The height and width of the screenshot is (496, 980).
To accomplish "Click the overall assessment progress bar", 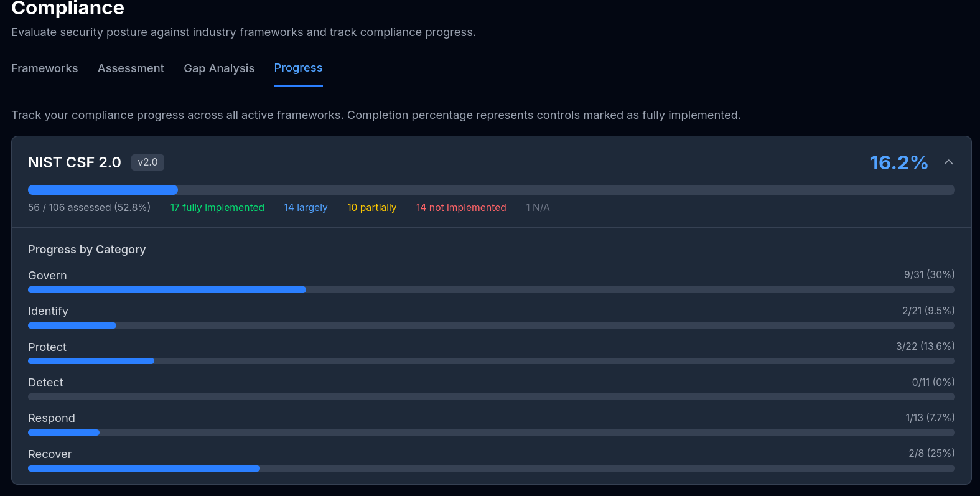I will pyautogui.click(x=491, y=189).
